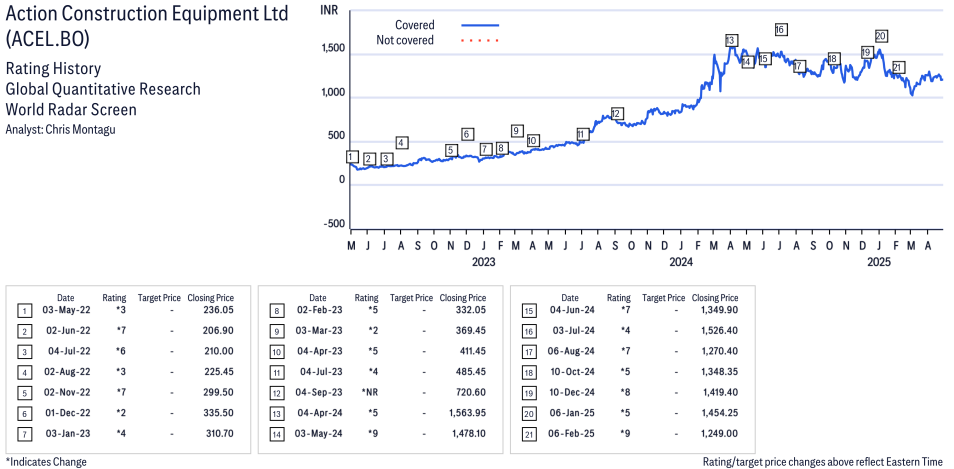This screenshot has width=954, height=469.
Task: Click the table row icon numbered 21
Action: (x=527, y=435)
